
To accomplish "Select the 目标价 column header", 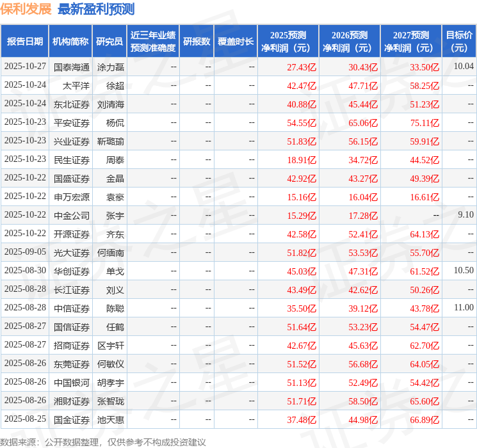I will [x=458, y=42].
